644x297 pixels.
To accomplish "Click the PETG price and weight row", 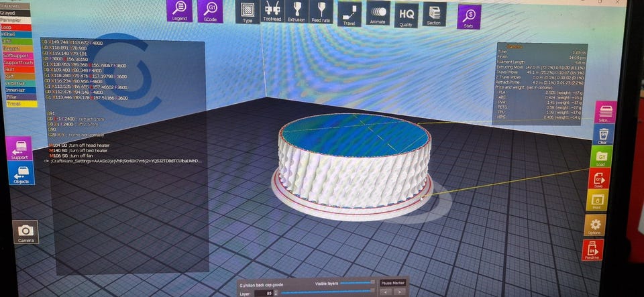I will (x=539, y=108).
